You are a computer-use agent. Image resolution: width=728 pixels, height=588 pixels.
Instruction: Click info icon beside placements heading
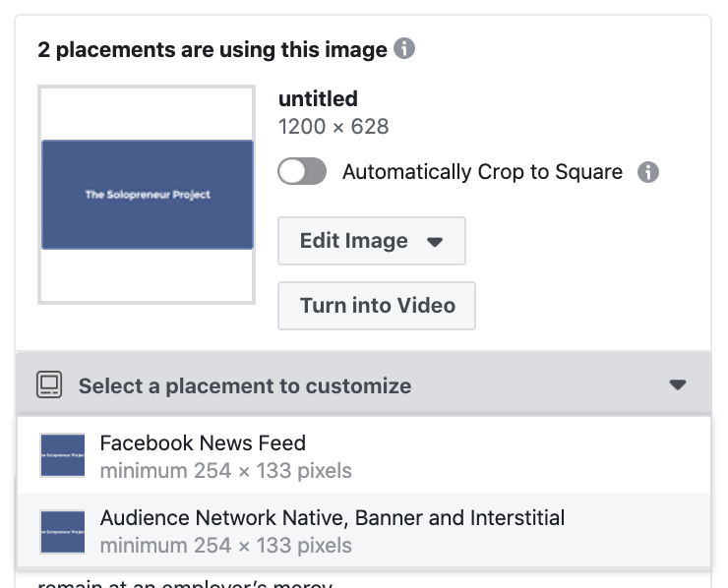(x=404, y=48)
